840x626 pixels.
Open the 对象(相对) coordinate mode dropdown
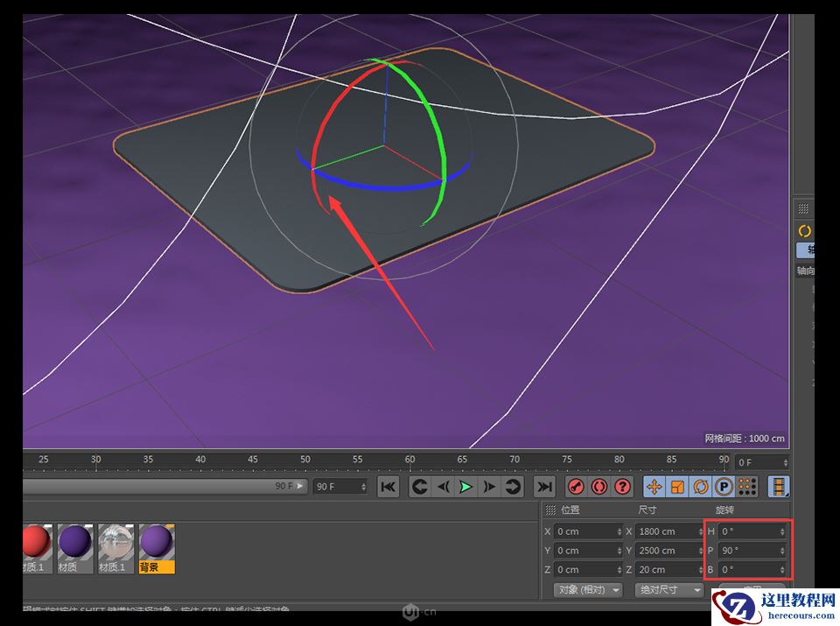(586, 589)
